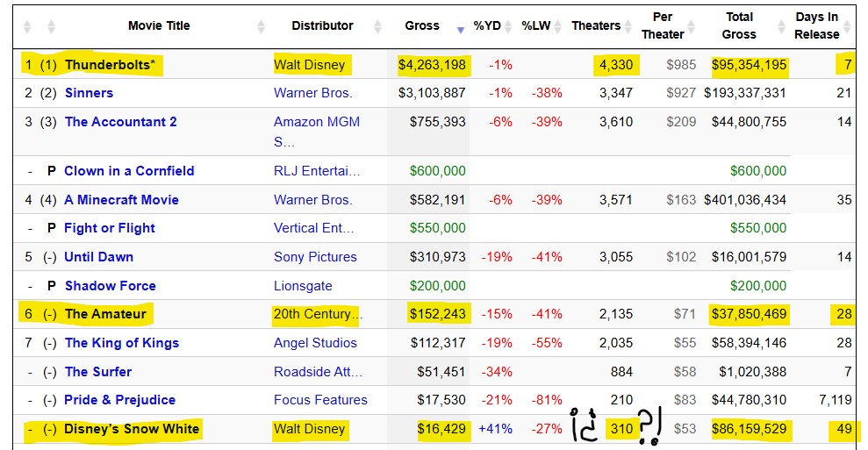This screenshot has width=868, height=450.
Task: Sort by %YD column header
Action: point(487,25)
